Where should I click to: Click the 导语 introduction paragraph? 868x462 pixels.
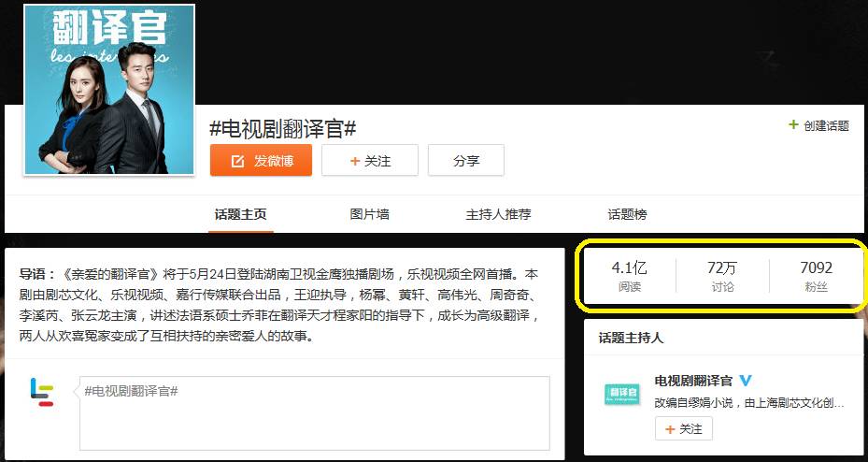point(278,305)
